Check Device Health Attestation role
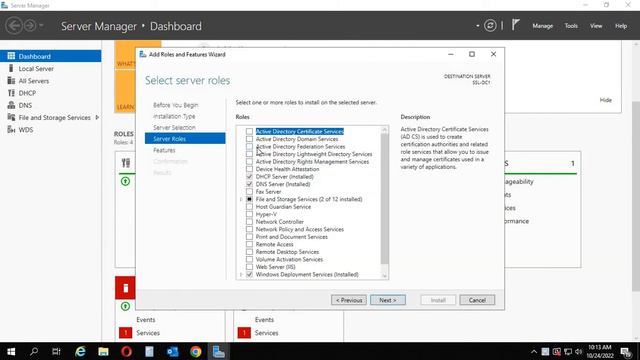The width and height of the screenshot is (640, 360). (249, 169)
